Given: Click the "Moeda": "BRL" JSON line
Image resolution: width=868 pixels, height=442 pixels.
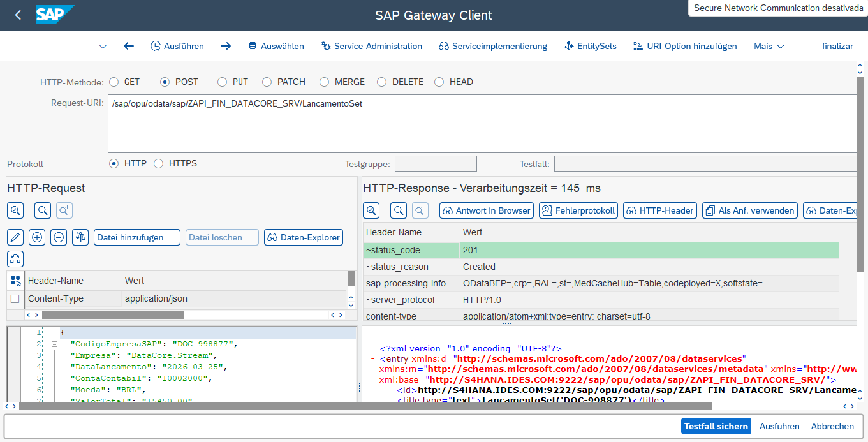Looking at the screenshot, I should click(x=108, y=390).
